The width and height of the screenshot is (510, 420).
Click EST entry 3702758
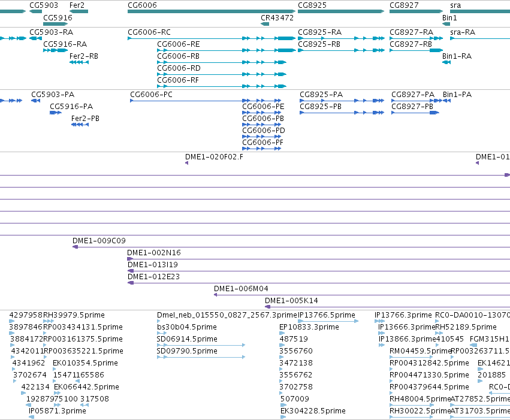click(296, 387)
